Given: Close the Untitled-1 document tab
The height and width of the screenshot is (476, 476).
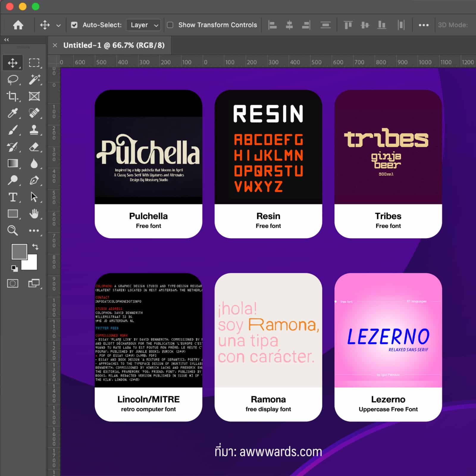Looking at the screenshot, I should coord(55,45).
